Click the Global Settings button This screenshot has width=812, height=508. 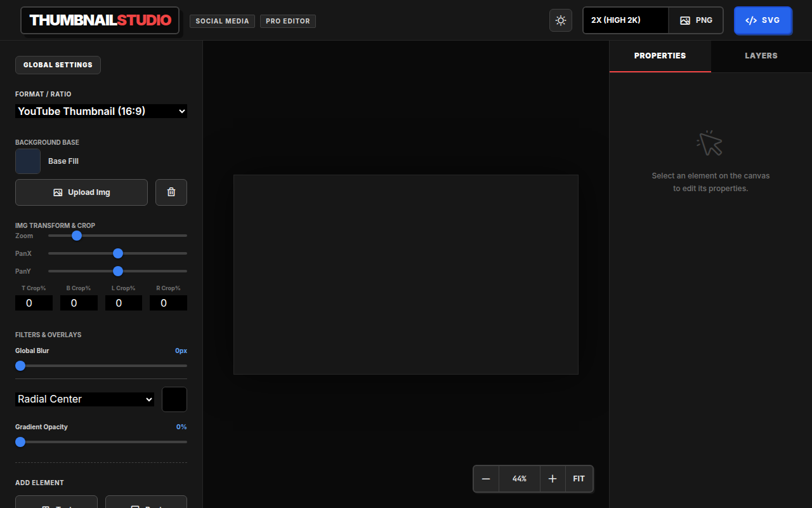(x=58, y=65)
